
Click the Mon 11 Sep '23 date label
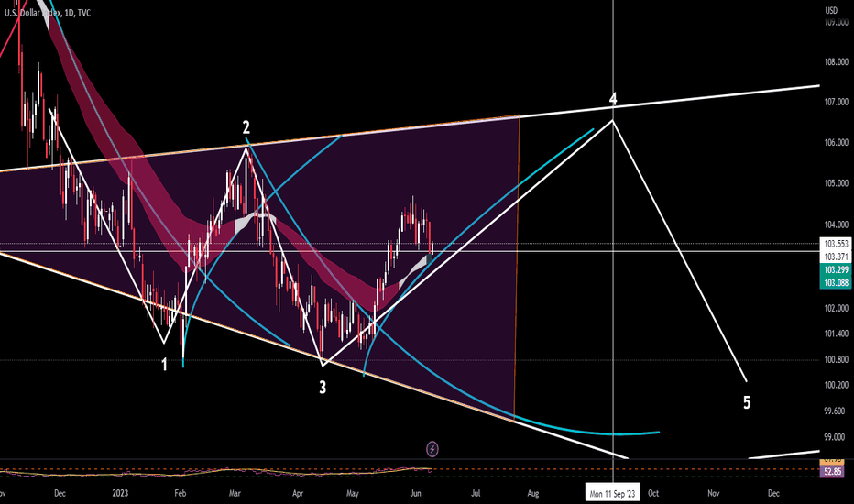[x=613, y=494]
